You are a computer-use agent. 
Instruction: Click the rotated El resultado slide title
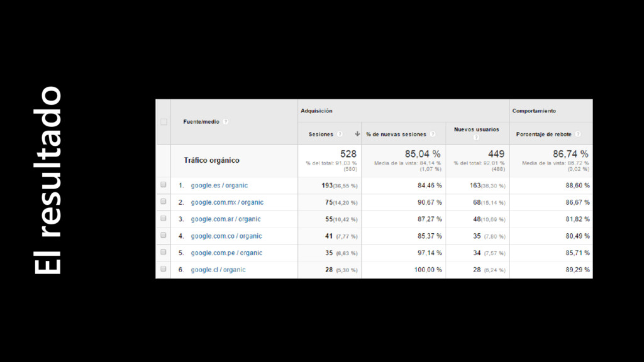[48, 180]
